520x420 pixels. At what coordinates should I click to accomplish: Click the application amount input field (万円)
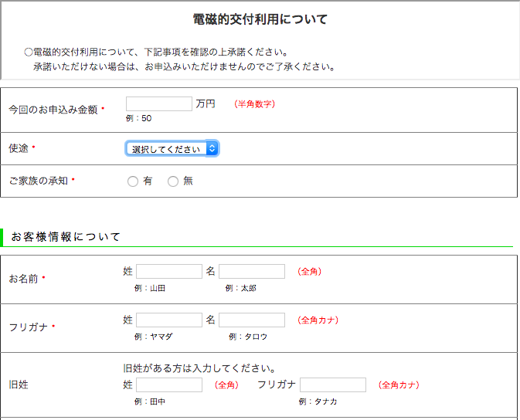[158, 104]
